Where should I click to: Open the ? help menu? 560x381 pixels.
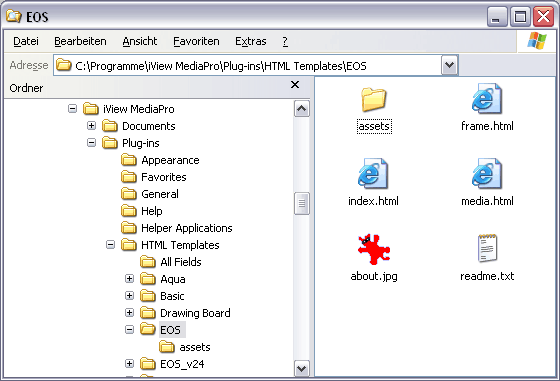(285, 41)
